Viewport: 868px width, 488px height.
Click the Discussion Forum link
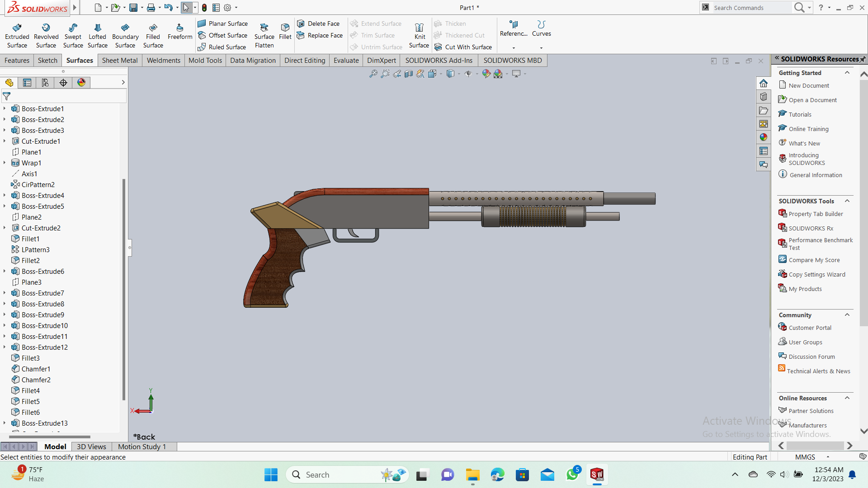811,357
